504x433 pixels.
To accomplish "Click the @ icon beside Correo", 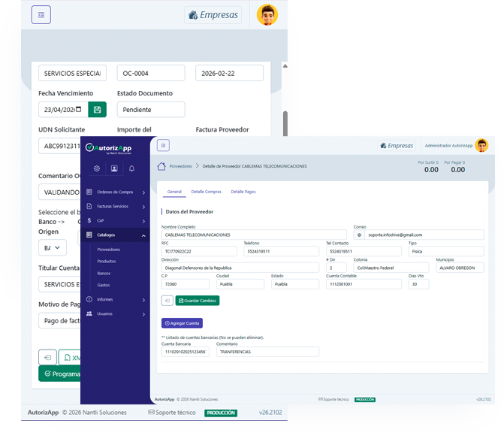I will pos(359,235).
